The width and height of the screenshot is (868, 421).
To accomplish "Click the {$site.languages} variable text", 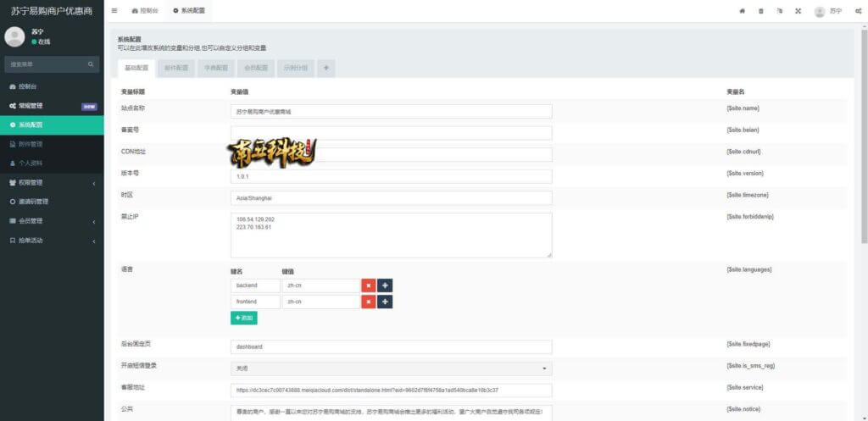I will (749, 269).
